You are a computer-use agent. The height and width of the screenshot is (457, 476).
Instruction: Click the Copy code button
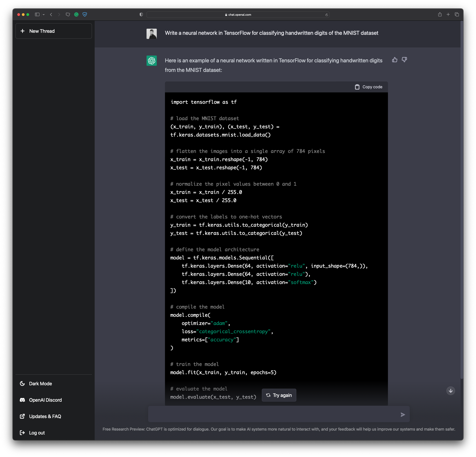coord(368,87)
